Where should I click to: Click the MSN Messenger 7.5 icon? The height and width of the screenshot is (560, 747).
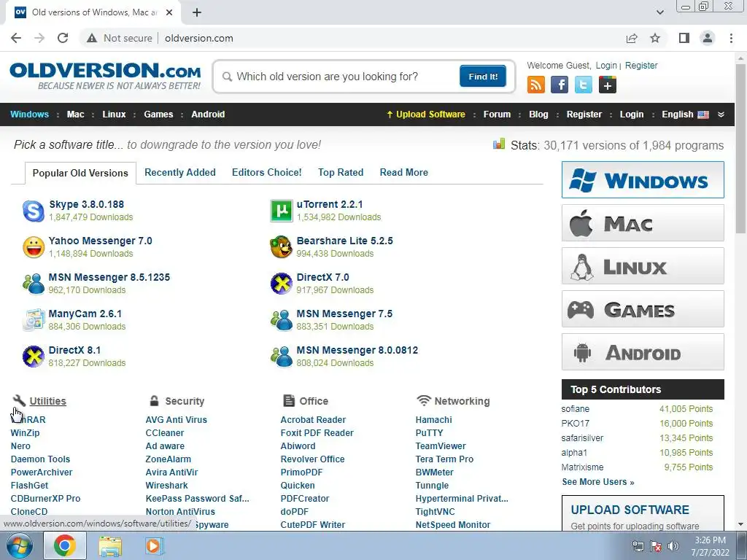(282, 320)
